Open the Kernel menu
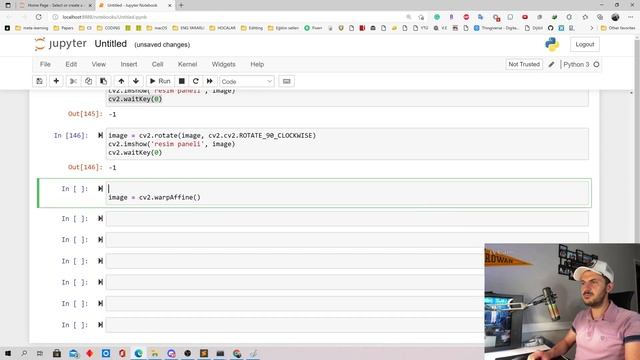The image size is (640, 360). click(x=187, y=64)
